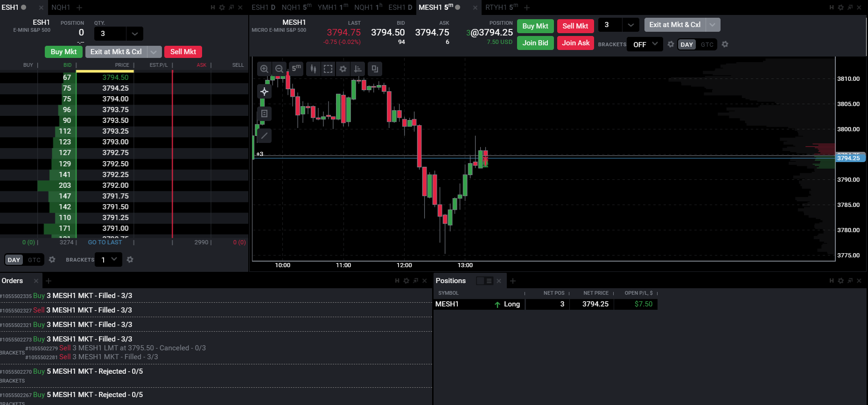
Task: Open the overlapping-squares layout tool in chart toolbar
Action: coord(375,69)
